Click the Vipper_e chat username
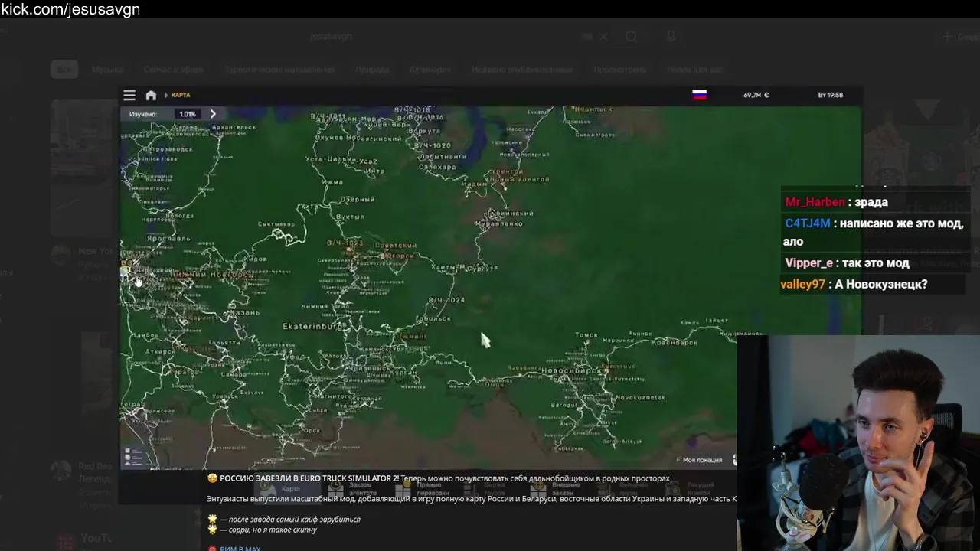Screen dimensions: 980x551 pos(808,262)
